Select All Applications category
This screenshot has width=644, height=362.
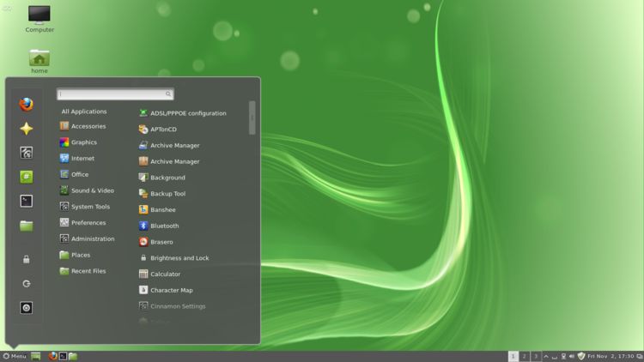click(x=84, y=112)
